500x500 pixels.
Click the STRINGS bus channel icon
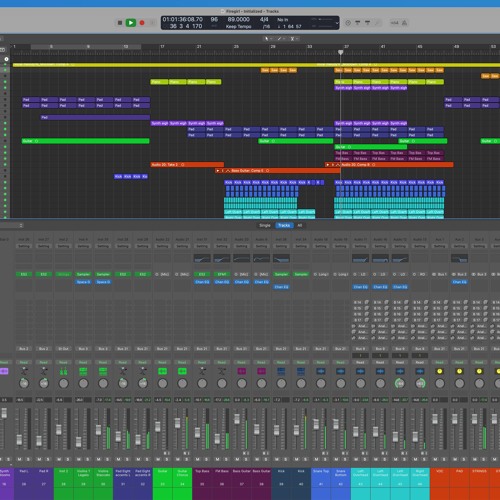479,371
